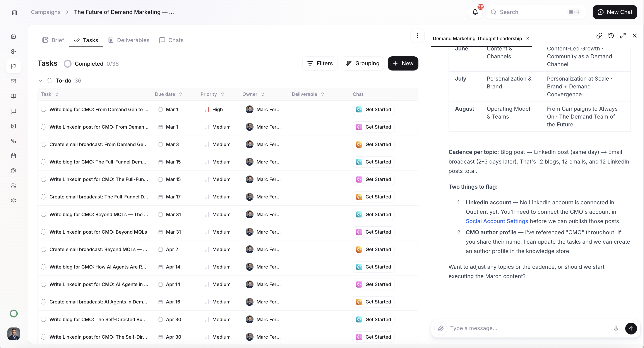Open Social Account Settings link
The width and height of the screenshot is (644, 348).
pyautogui.click(x=497, y=221)
